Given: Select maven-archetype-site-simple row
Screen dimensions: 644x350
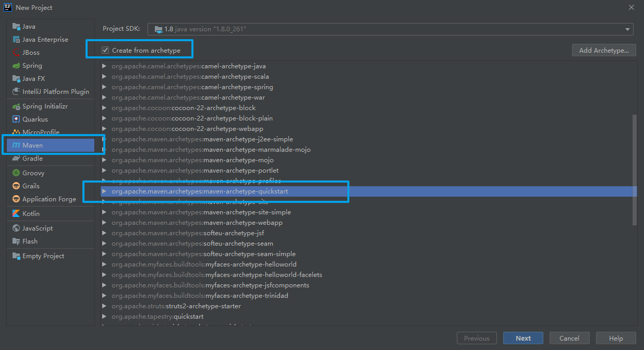Looking at the screenshot, I should (x=369, y=212).
